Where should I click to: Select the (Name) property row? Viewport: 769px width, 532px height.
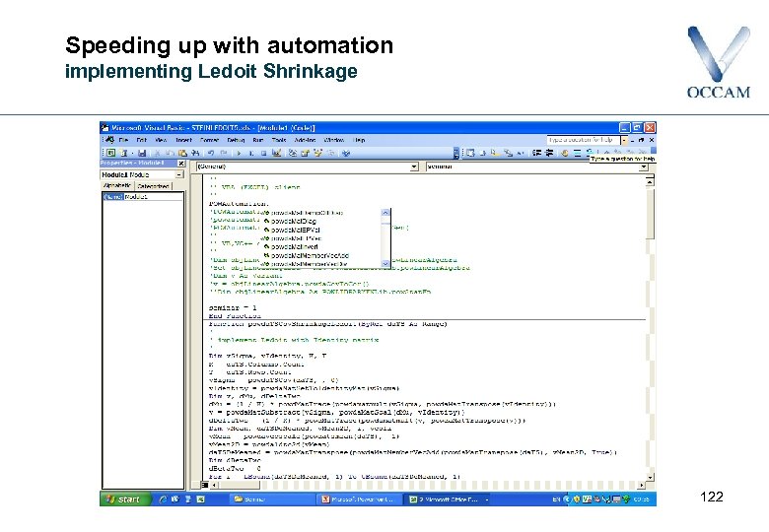[x=143, y=196]
